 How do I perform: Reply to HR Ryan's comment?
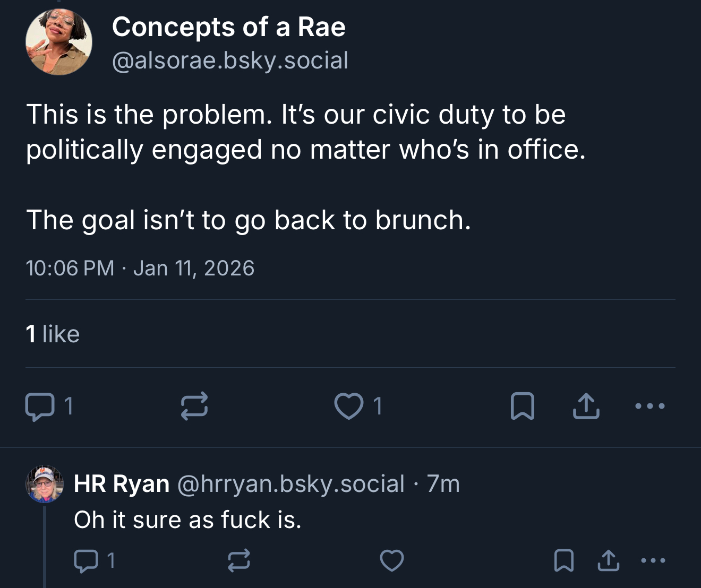tap(86, 561)
